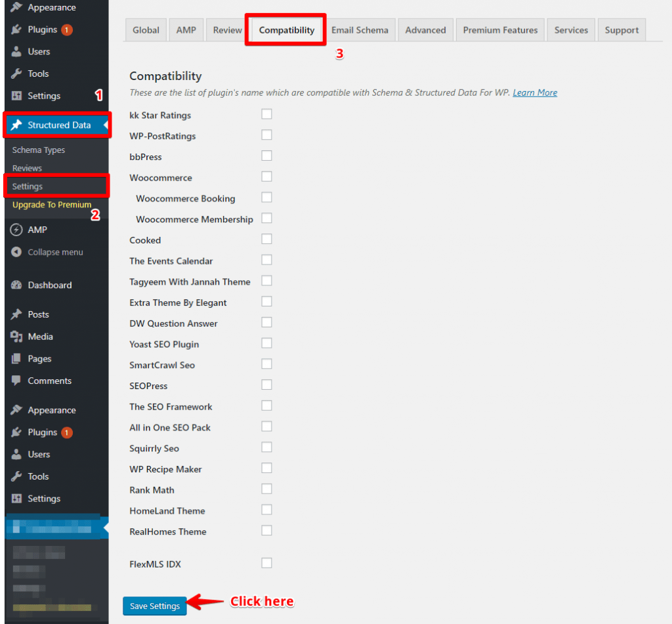
Task: Switch to the AMP tab
Action: point(186,30)
